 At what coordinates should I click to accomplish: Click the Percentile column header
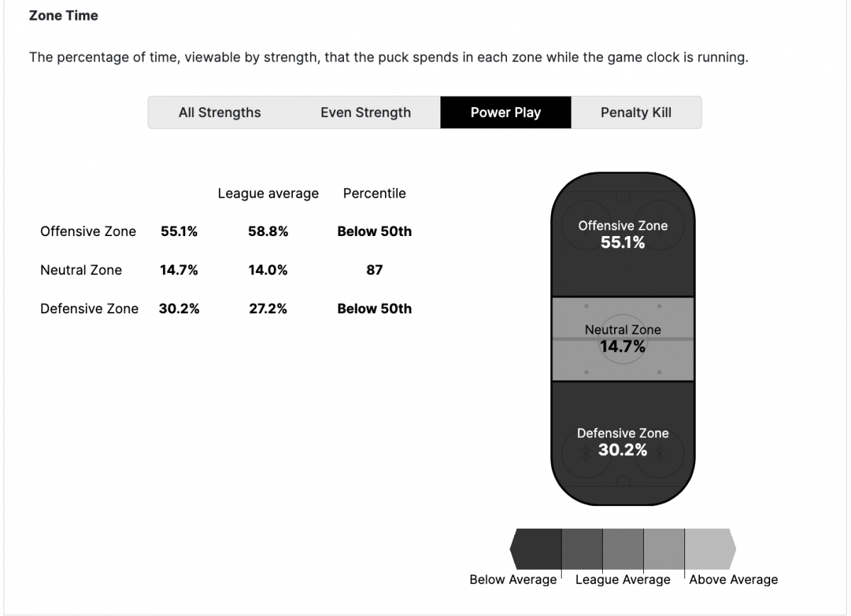[x=374, y=194]
